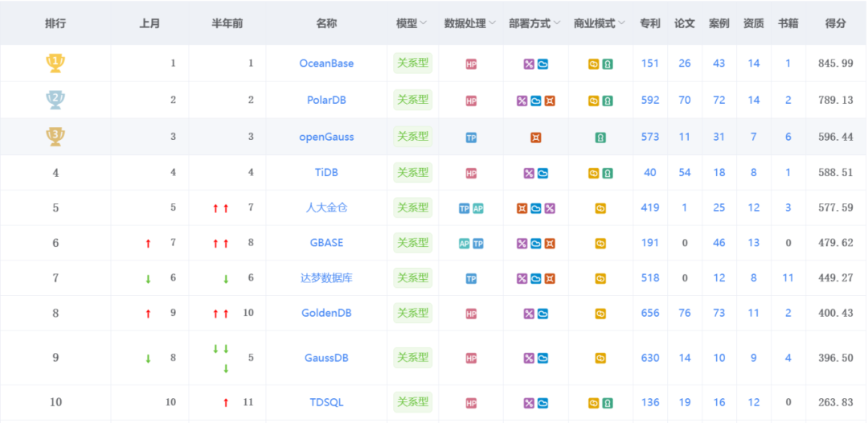Image resolution: width=868 pixels, height=423 pixels.
Task: Click the TP icon in the openGauss row
Action: [471, 138]
